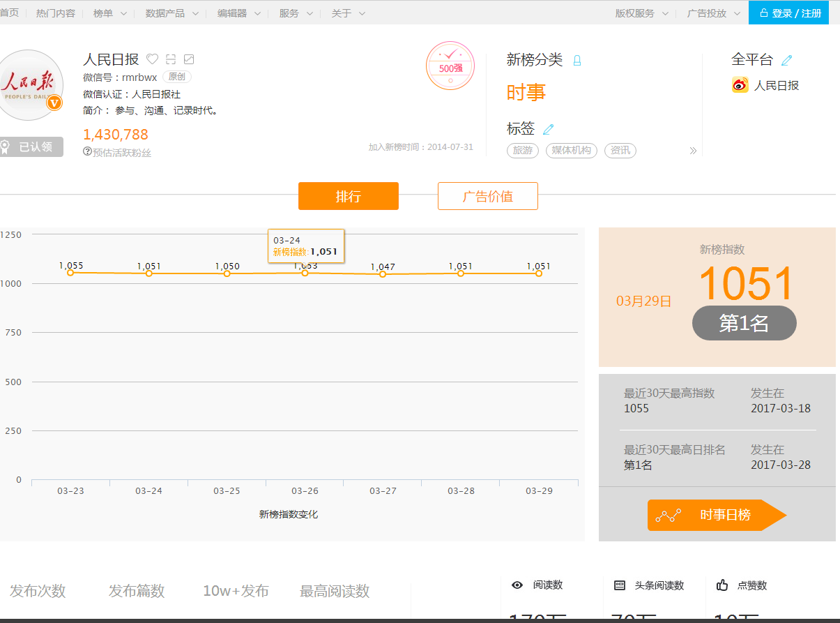Click the chart trend icon beside 人民日报
Screen dimensions: 840x623
[189, 59]
